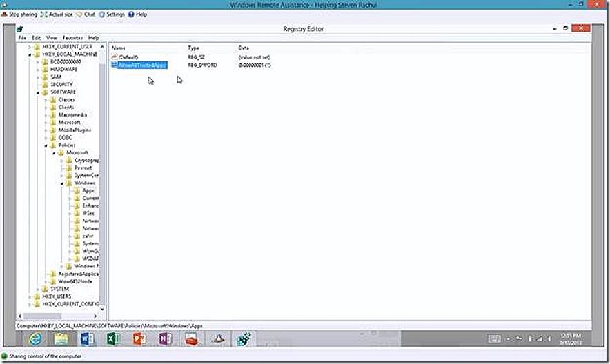Viewport: 610px width, 364px height.
Task: Open the File menu in Registry Editor
Action: tap(22, 38)
